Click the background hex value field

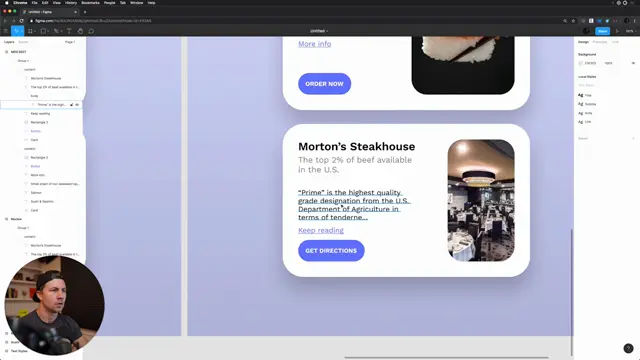591,63
